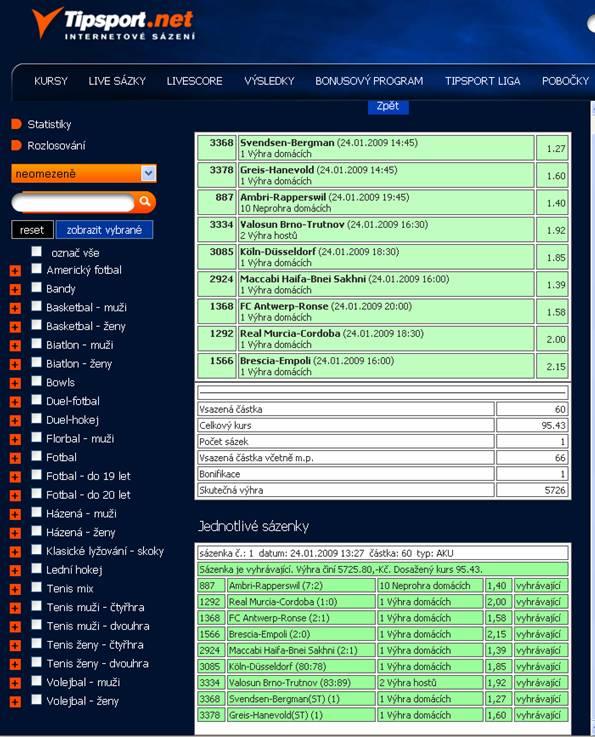Tick the Bandy checkbox
This screenshot has height=737, width=595.
[x=37, y=287]
